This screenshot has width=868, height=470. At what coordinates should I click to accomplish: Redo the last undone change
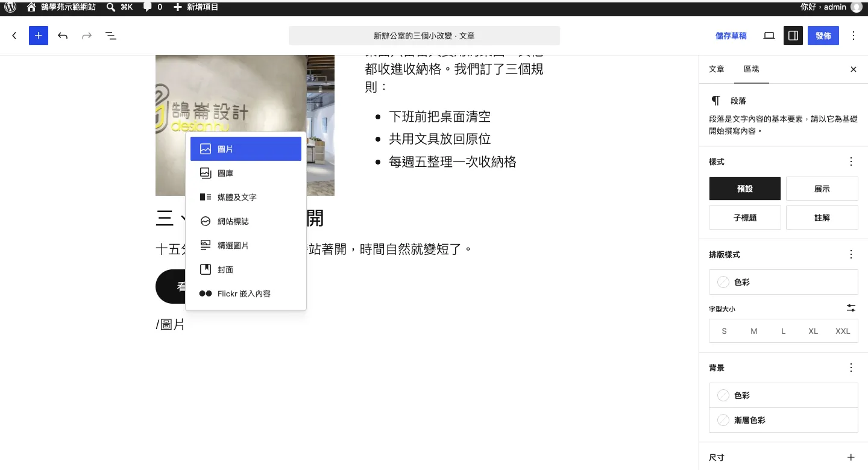[87, 36]
